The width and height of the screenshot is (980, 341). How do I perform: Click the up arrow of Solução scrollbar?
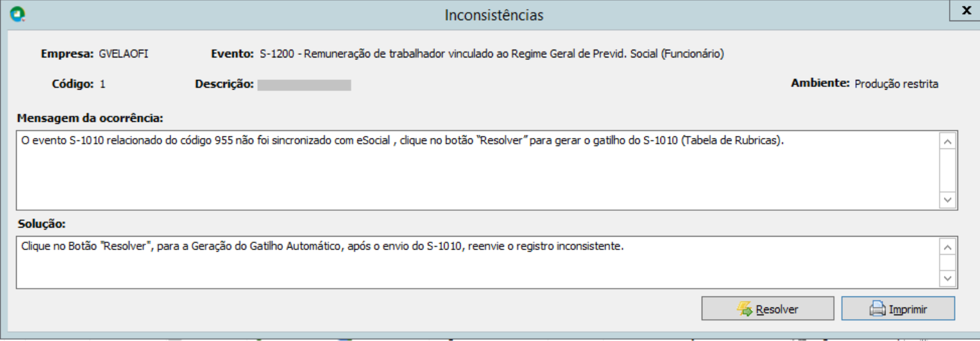pyautogui.click(x=947, y=246)
